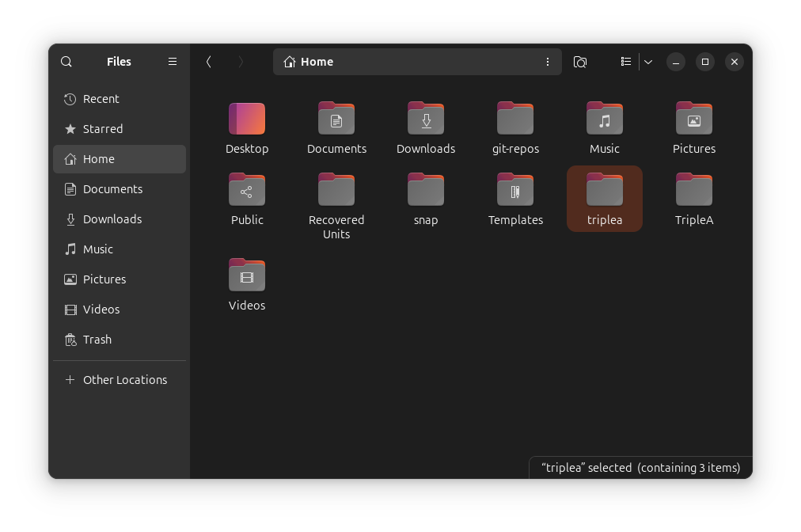Viewport: 801px width, 532px height.
Task: Close the Files window
Action: (x=734, y=62)
